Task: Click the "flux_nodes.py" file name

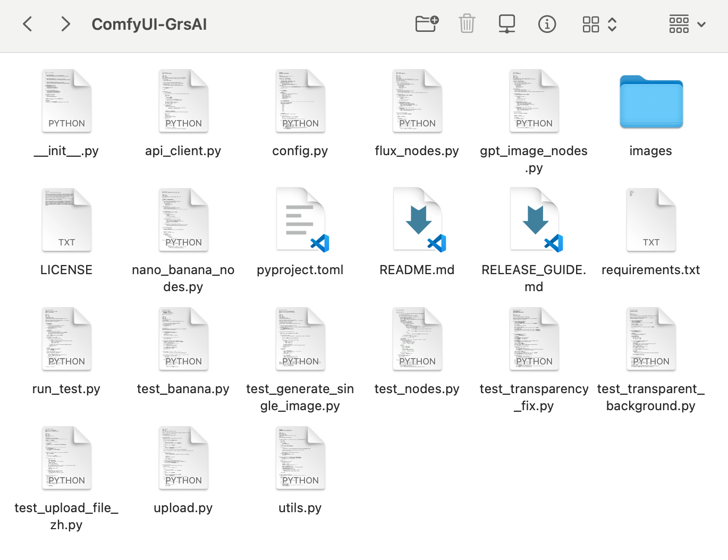Action: 417,151
